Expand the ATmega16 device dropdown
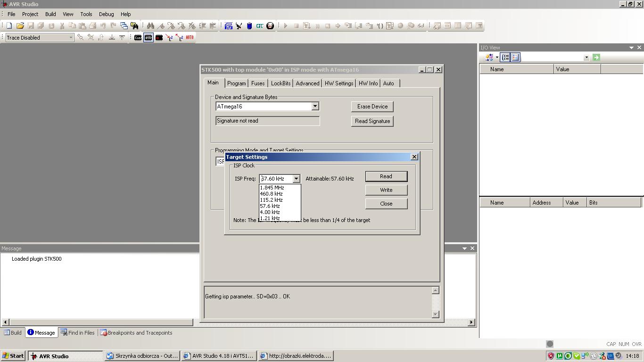Image resolution: width=644 pixels, height=362 pixels. pyautogui.click(x=315, y=107)
